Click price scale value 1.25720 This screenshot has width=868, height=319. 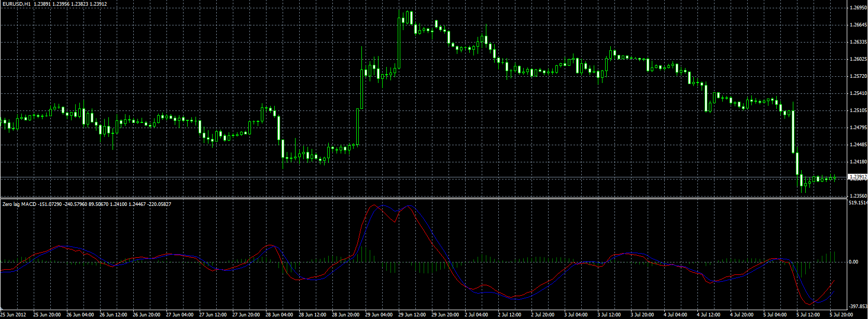(858, 76)
